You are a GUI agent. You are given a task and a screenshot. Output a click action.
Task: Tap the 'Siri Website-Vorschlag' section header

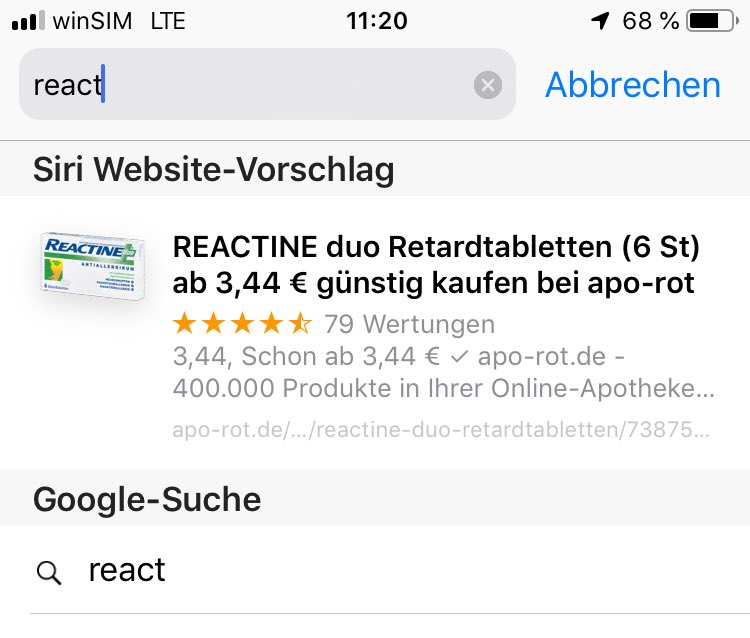click(x=213, y=169)
